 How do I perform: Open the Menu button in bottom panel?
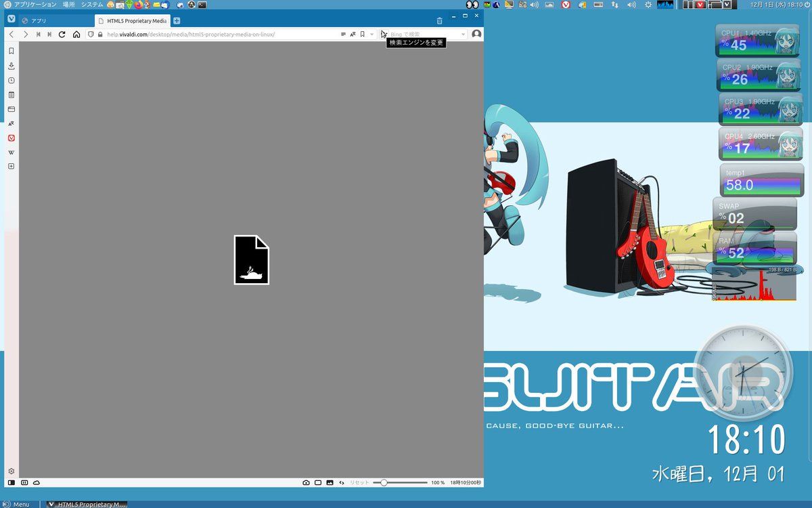click(x=16, y=504)
